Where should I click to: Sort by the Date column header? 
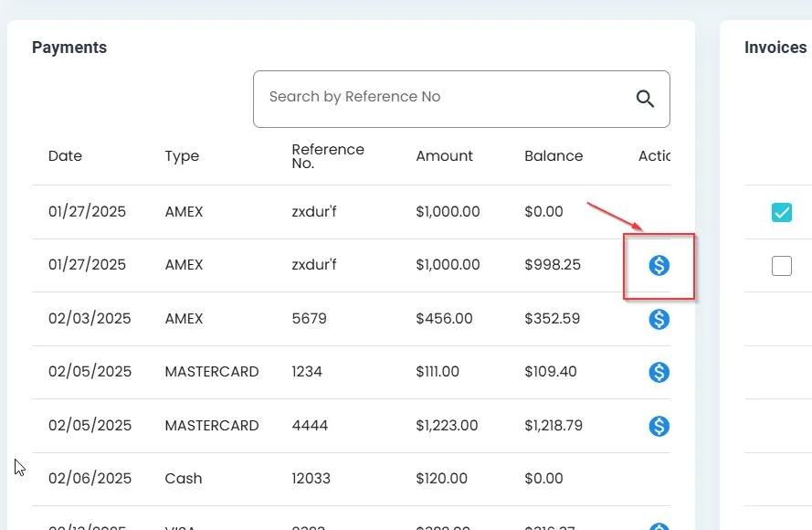(x=65, y=156)
